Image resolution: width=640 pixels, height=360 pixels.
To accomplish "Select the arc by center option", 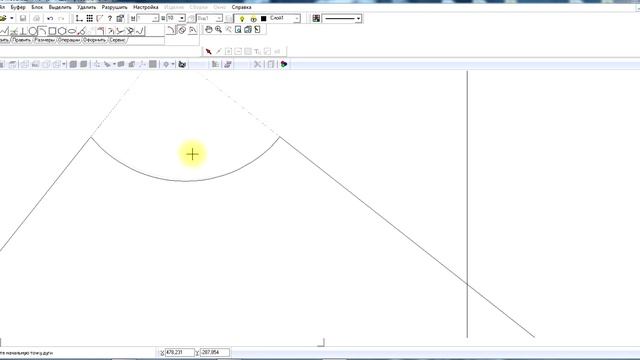I will click(182, 29).
